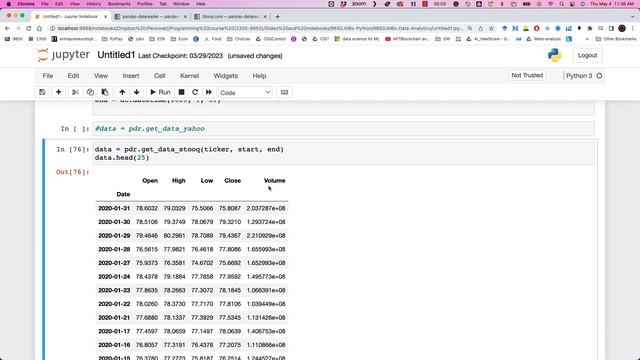This screenshot has width=640, height=360.
Task: Click the Low column header
Action: point(207,180)
